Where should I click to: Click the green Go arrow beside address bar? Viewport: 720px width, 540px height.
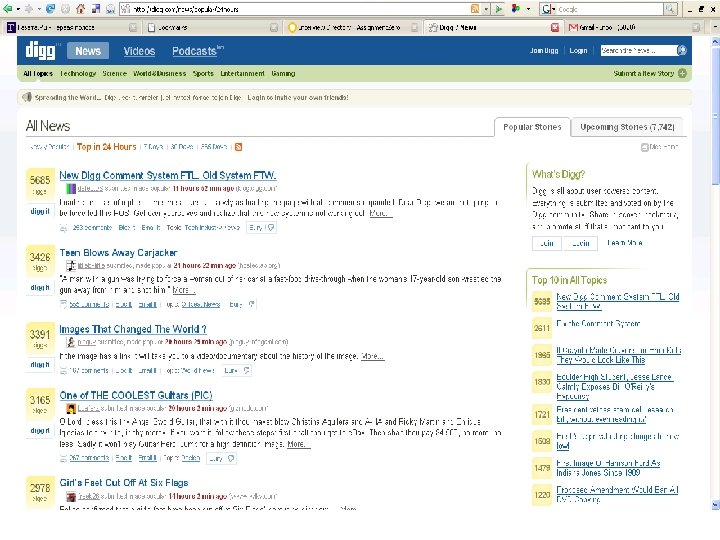[x=499, y=9]
